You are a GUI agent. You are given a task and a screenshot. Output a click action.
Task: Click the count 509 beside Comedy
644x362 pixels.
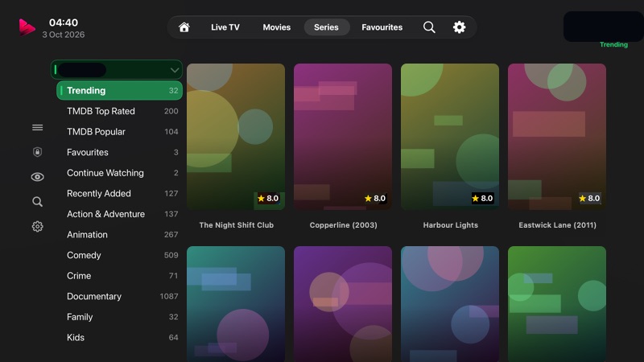click(x=171, y=255)
